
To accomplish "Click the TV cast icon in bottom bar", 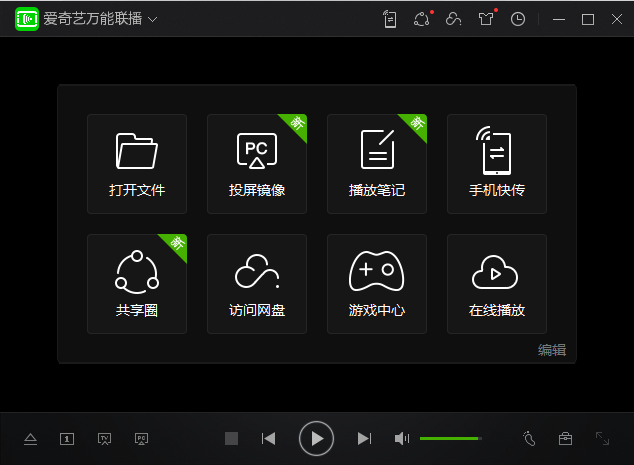I will [104, 439].
